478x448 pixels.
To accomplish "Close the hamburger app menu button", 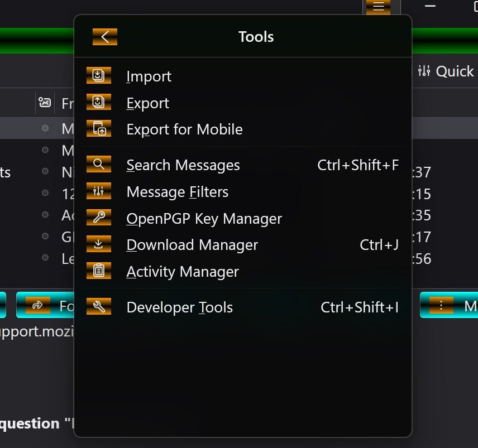I will (378, 6).
